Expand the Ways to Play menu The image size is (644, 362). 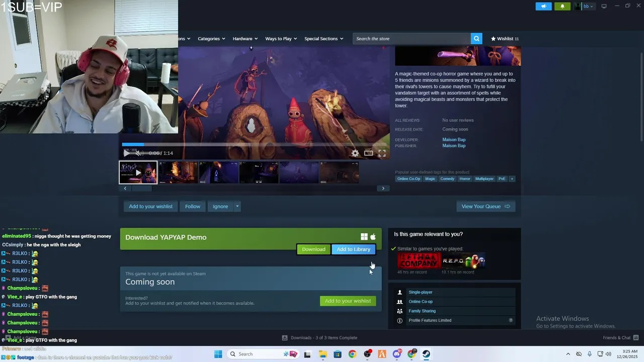(281, 39)
